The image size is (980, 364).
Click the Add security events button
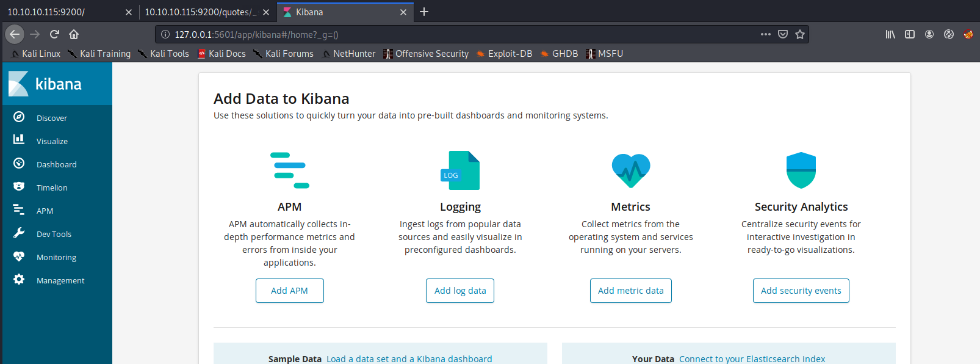point(801,291)
